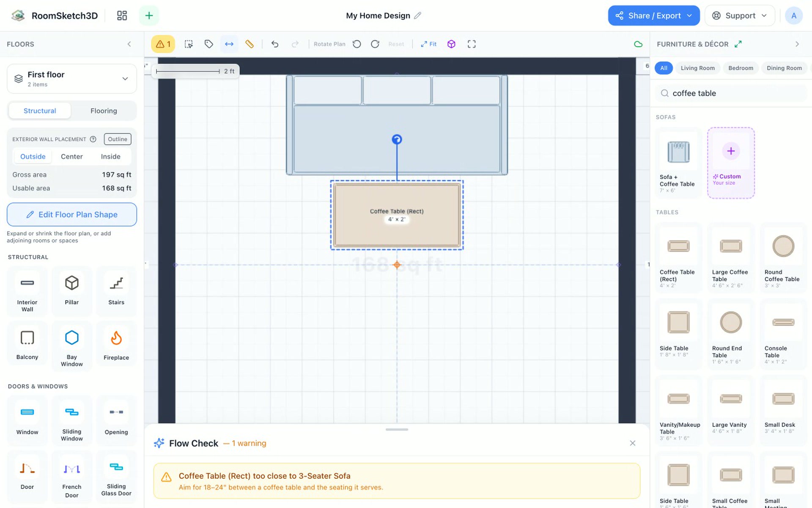
Task: Open the coffee table warning message
Action: pyautogui.click(x=397, y=481)
